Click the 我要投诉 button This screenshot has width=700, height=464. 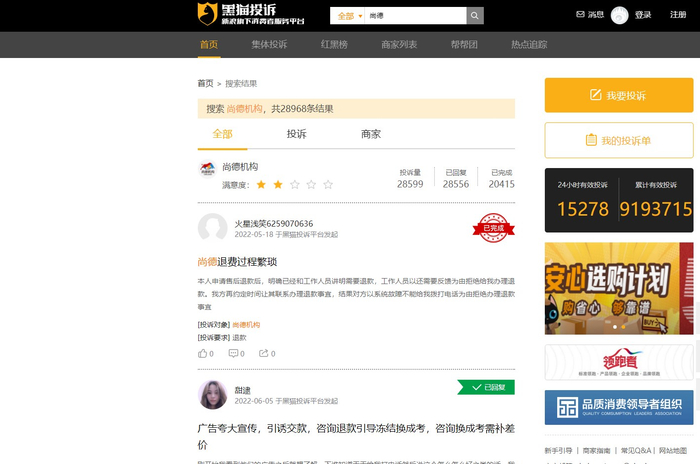pos(619,95)
